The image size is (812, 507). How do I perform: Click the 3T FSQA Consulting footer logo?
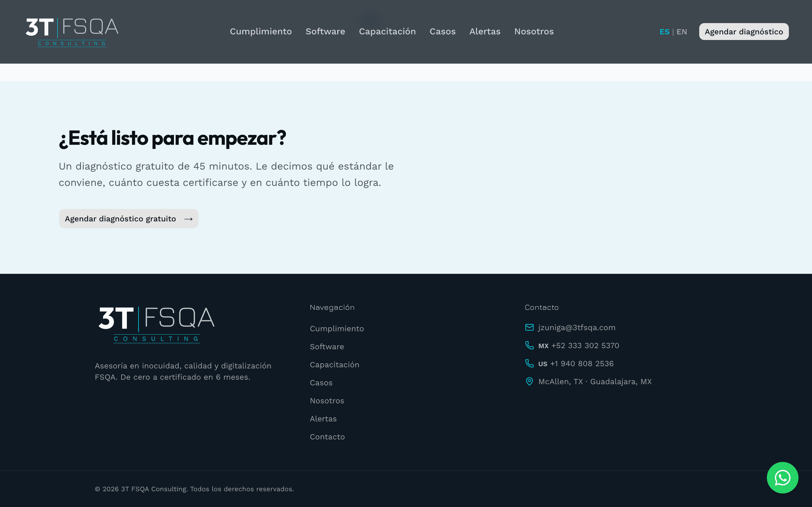click(x=156, y=324)
